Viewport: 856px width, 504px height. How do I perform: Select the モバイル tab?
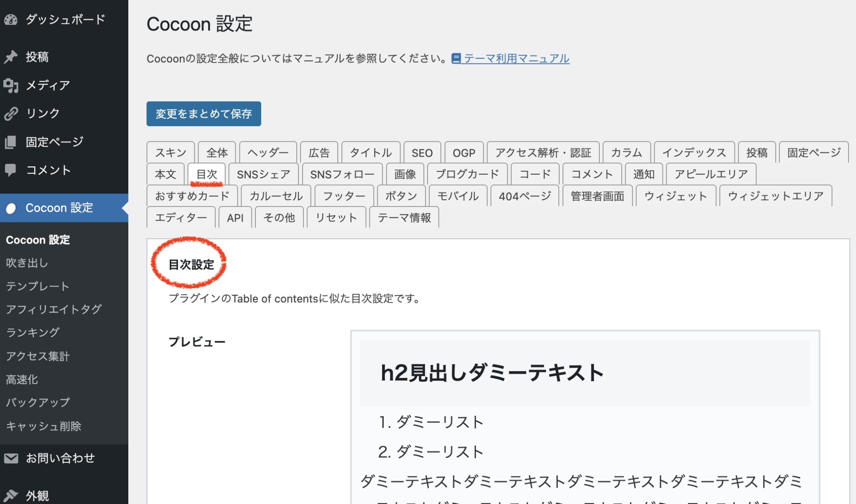click(x=458, y=196)
